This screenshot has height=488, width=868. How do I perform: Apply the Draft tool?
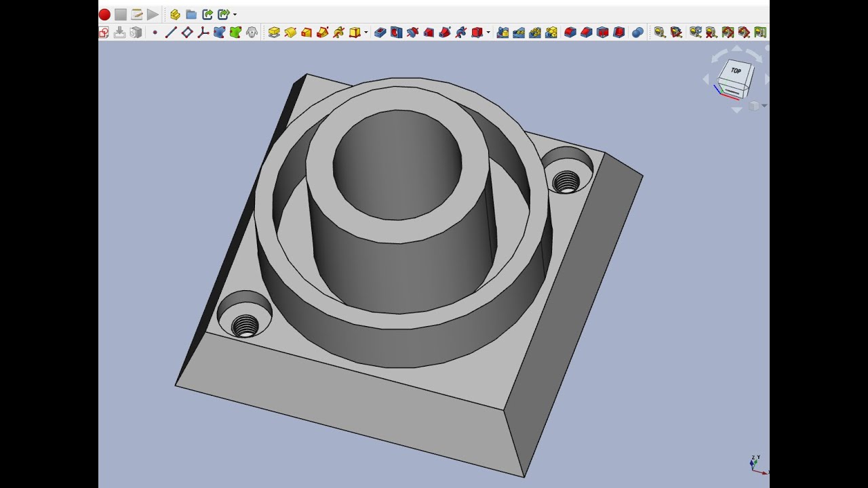click(603, 32)
